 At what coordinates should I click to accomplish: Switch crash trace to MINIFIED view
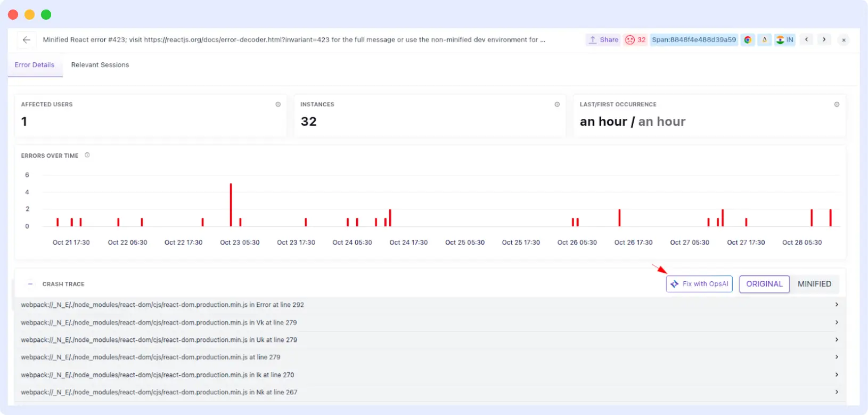[x=814, y=284]
